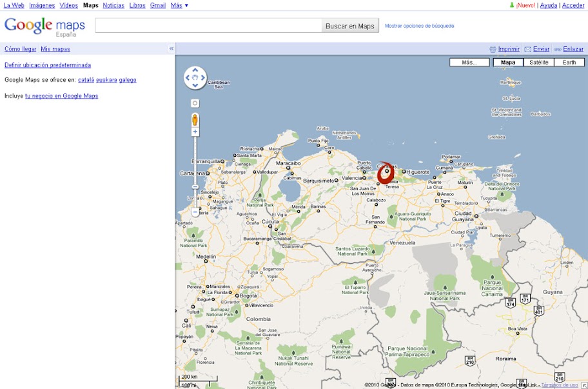
Task: Click the Medellín label on the map
Action: coord(206,257)
